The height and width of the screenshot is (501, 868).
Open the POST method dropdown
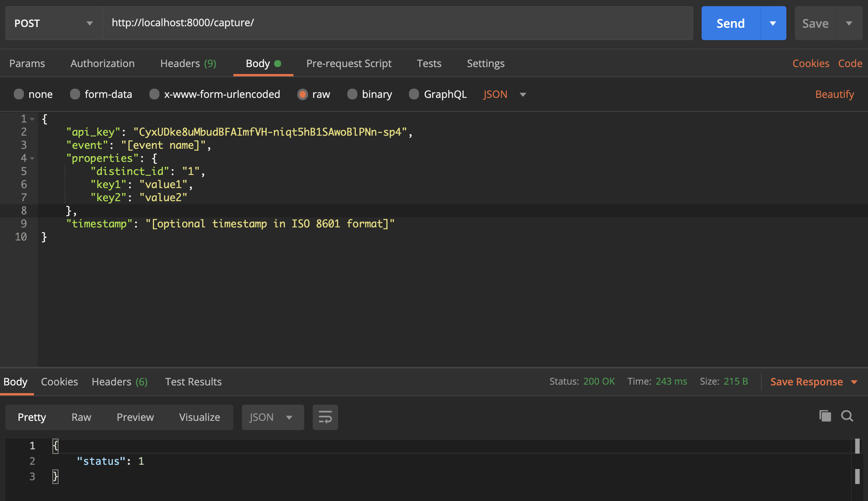(x=54, y=23)
